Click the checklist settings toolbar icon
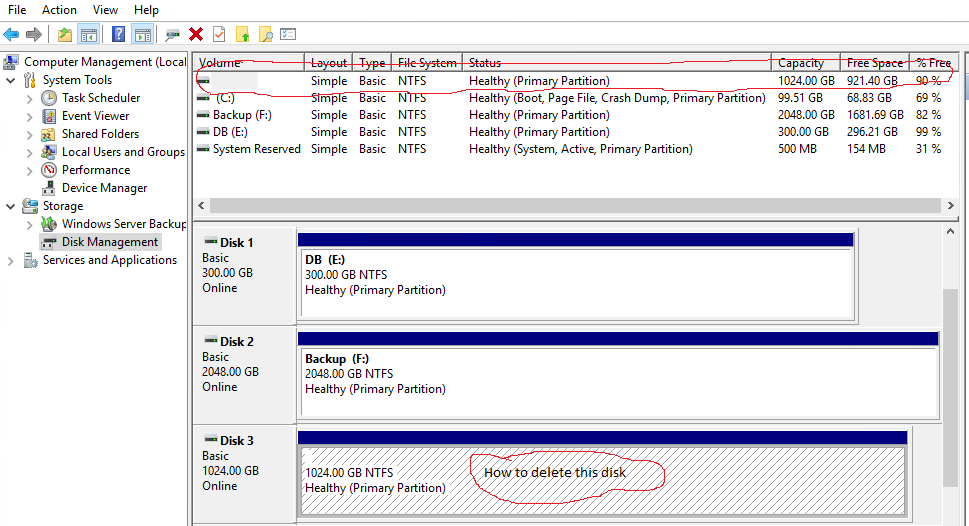969x526 pixels. point(288,34)
